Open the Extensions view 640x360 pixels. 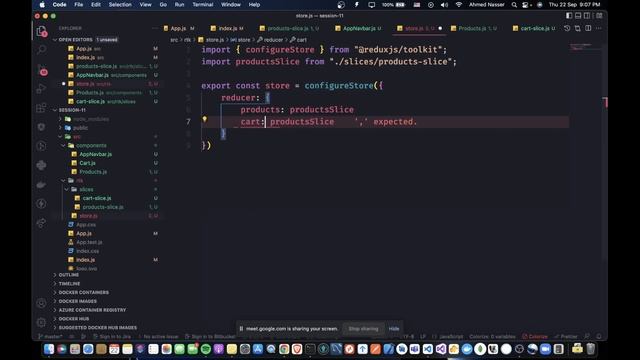point(41,108)
